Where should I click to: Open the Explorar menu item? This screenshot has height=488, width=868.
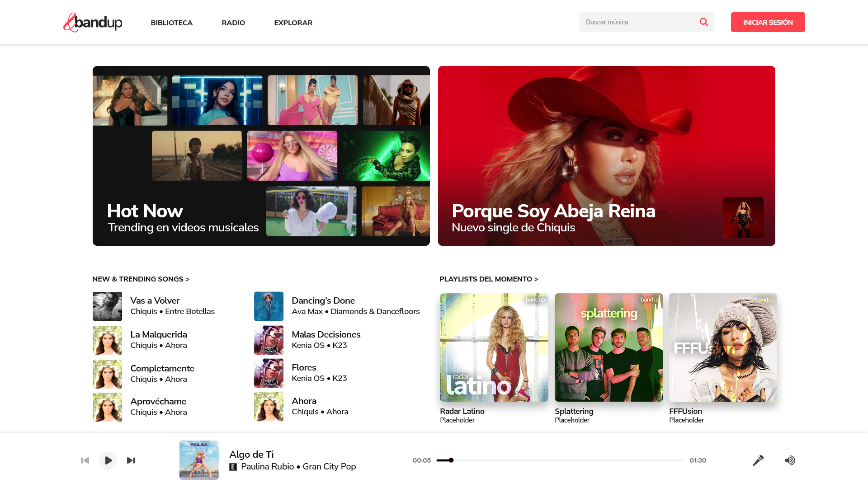click(293, 23)
